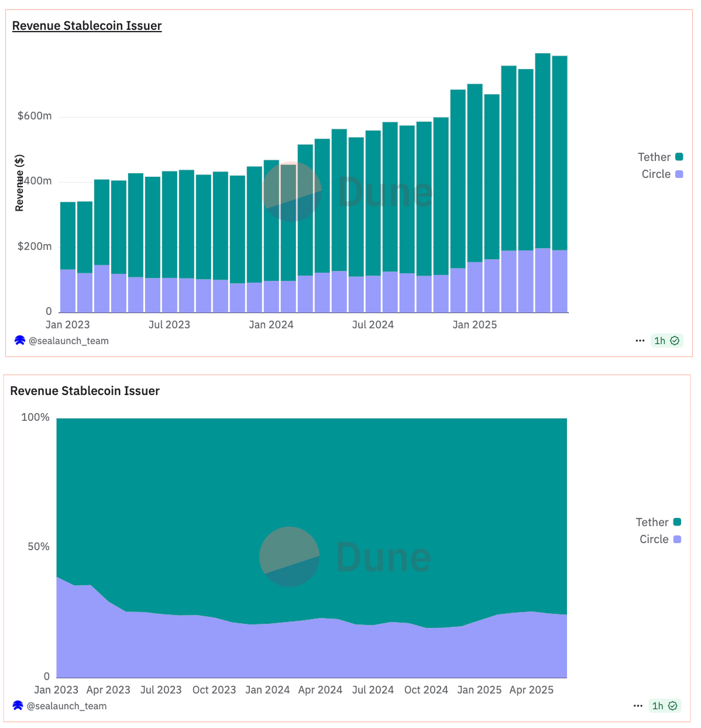Click the bottom chart's 1h refresh status badge
The width and height of the screenshot is (701, 728).
(665, 706)
